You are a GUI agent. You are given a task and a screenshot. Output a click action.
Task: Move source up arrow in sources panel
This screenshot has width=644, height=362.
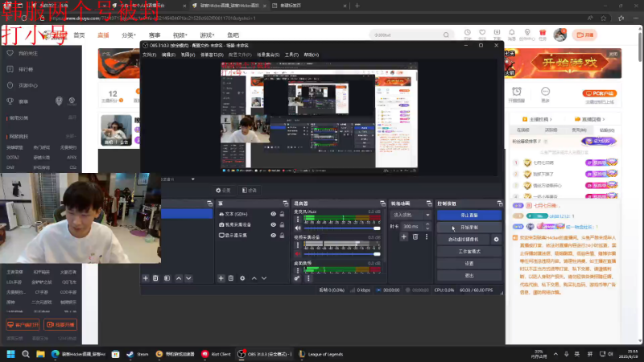tap(254, 278)
